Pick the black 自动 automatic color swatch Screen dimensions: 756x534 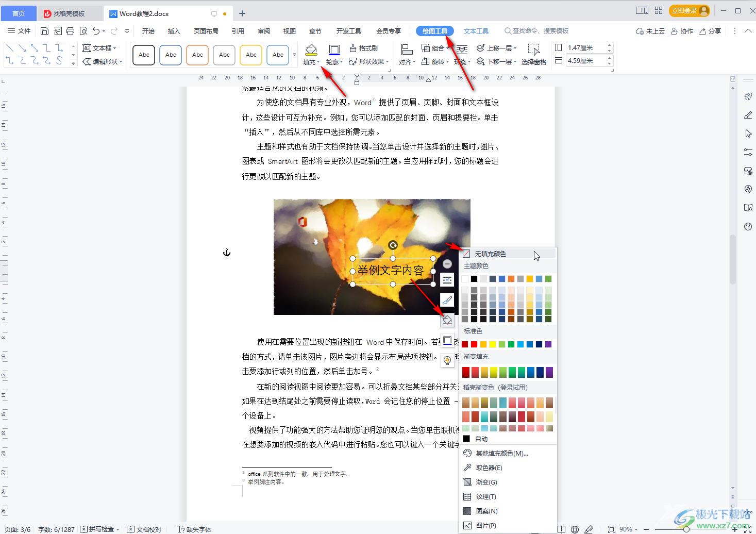(466, 439)
